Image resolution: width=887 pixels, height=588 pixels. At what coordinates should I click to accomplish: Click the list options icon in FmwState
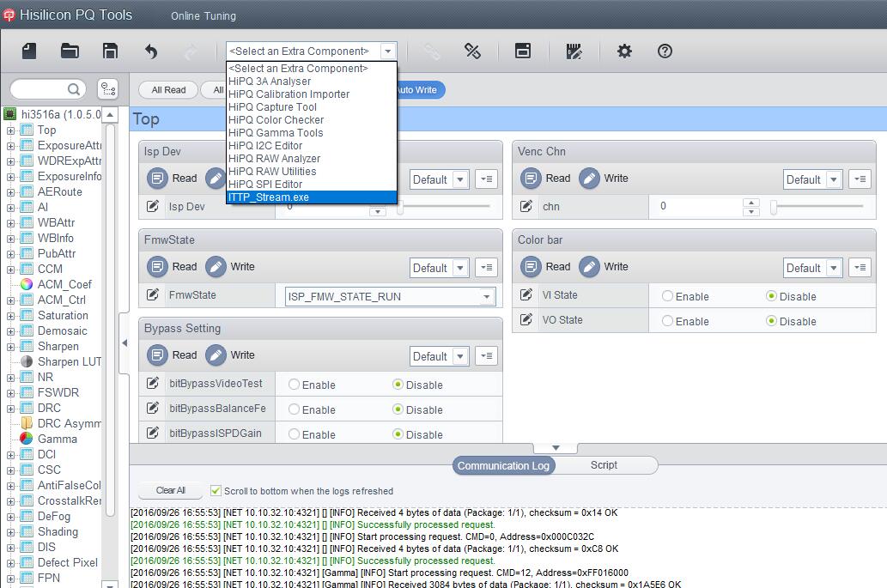487,268
